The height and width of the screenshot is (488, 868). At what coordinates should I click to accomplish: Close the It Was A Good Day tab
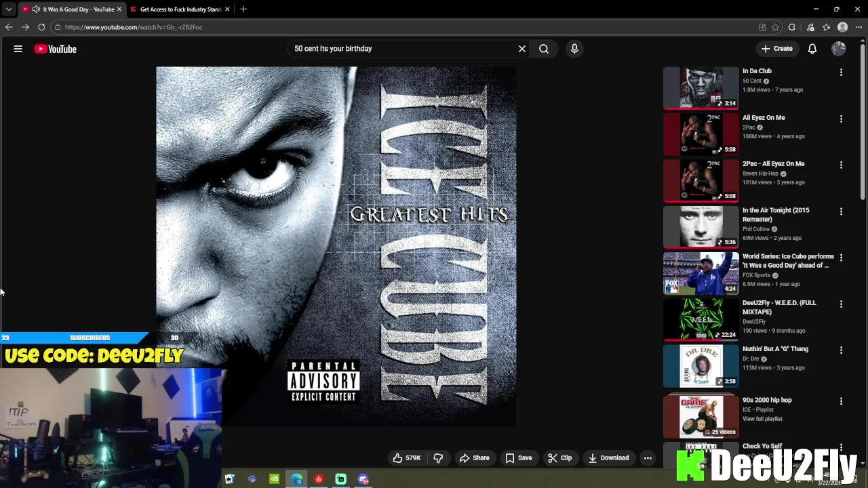119,9
